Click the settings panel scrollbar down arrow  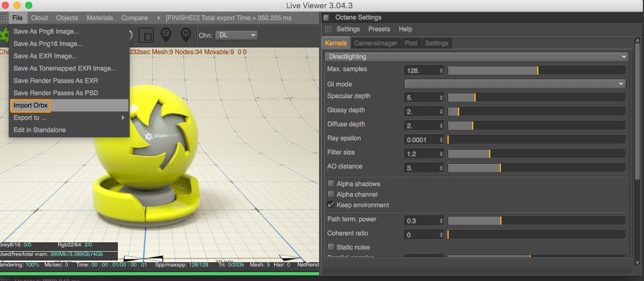(x=638, y=262)
